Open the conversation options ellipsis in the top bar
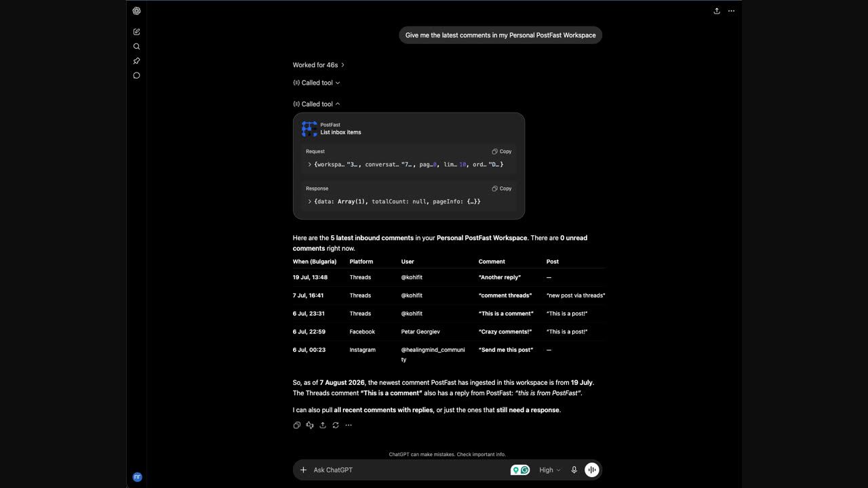868x488 pixels. pyautogui.click(x=731, y=11)
